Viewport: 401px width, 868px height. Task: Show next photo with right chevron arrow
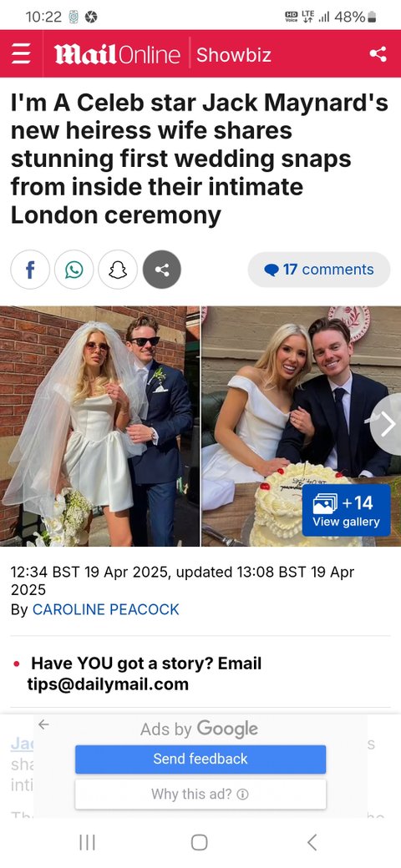pos(387,424)
